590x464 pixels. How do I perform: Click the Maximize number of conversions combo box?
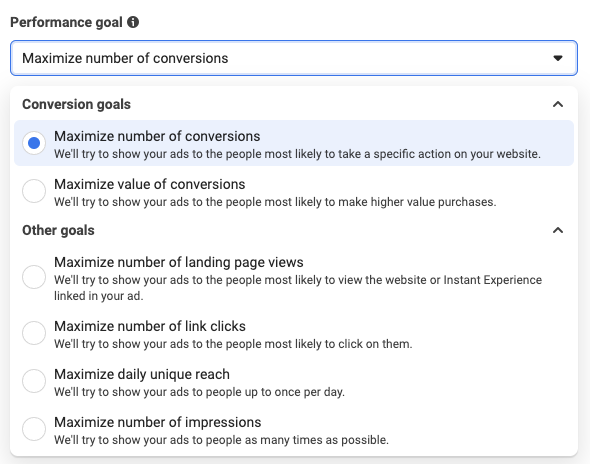294,58
